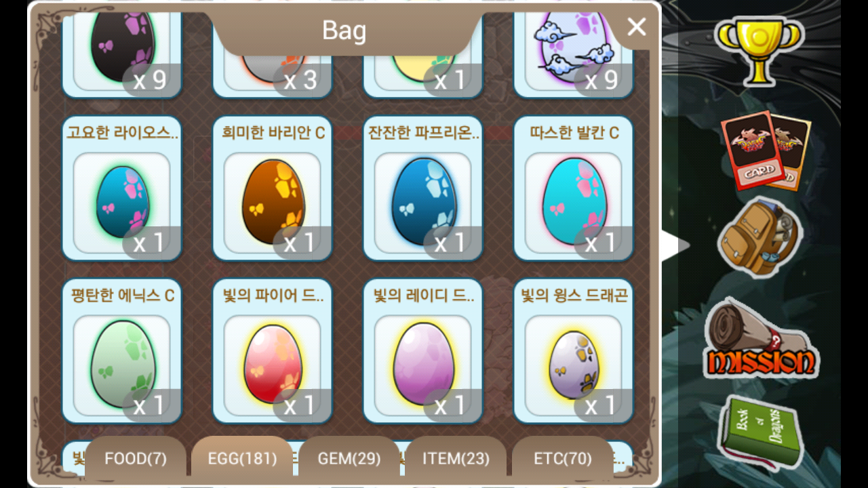Open the MISSION scroll icon

coord(761,339)
